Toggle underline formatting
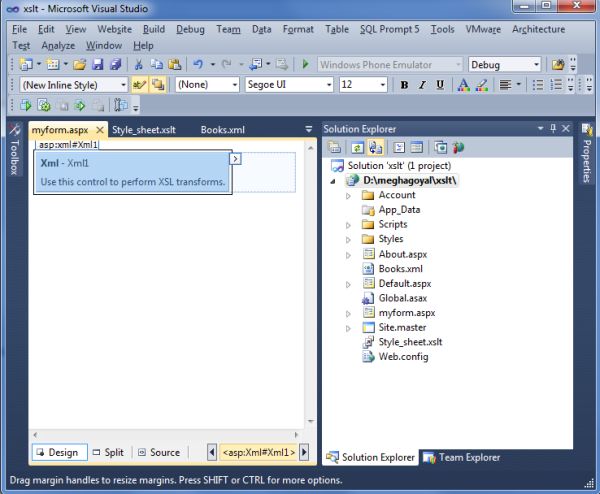This screenshot has width=600, height=494. (440, 85)
